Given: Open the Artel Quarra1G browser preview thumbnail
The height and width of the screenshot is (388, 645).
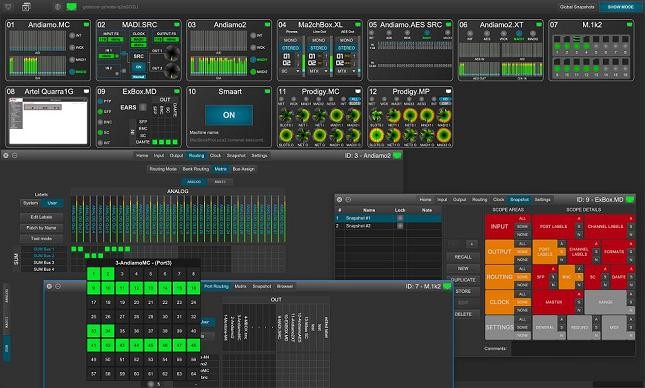Looking at the screenshot, I should (x=48, y=121).
